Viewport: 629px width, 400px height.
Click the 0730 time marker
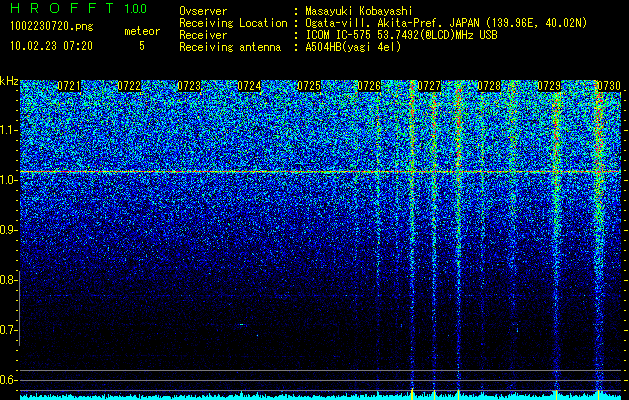click(x=609, y=86)
